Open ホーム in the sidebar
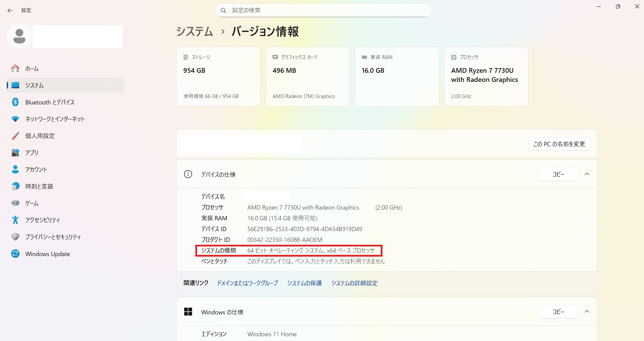The width and height of the screenshot is (644, 341). tap(65, 68)
